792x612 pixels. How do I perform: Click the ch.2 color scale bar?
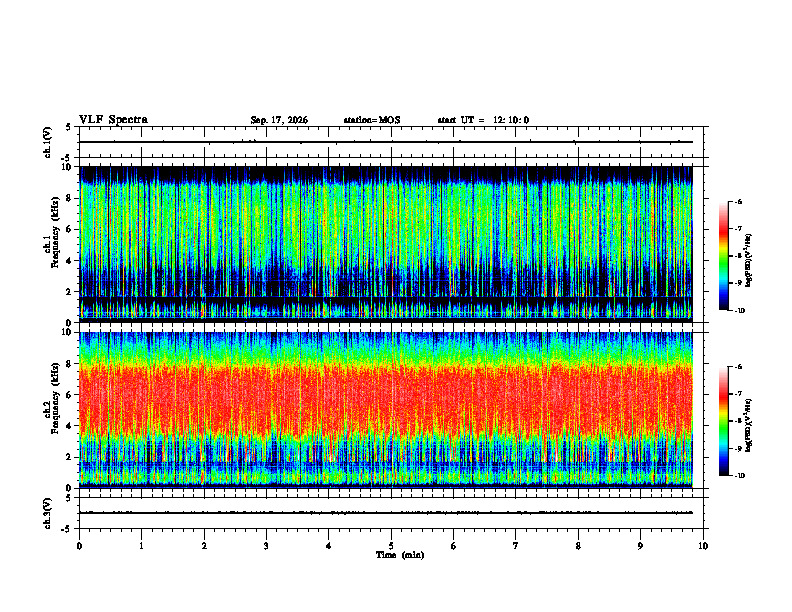pos(724,421)
